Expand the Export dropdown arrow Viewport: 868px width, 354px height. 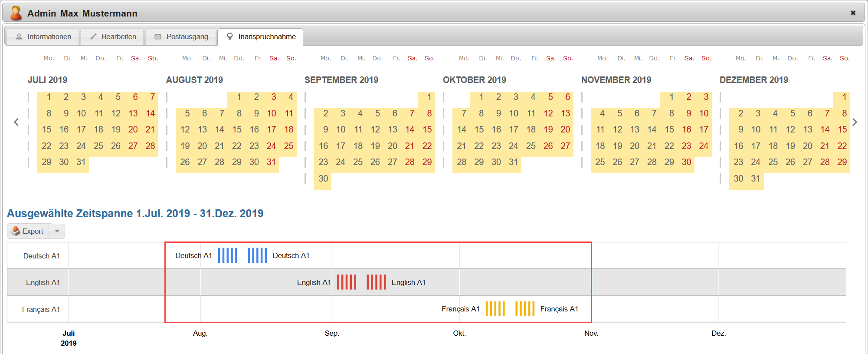(x=57, y=231)
